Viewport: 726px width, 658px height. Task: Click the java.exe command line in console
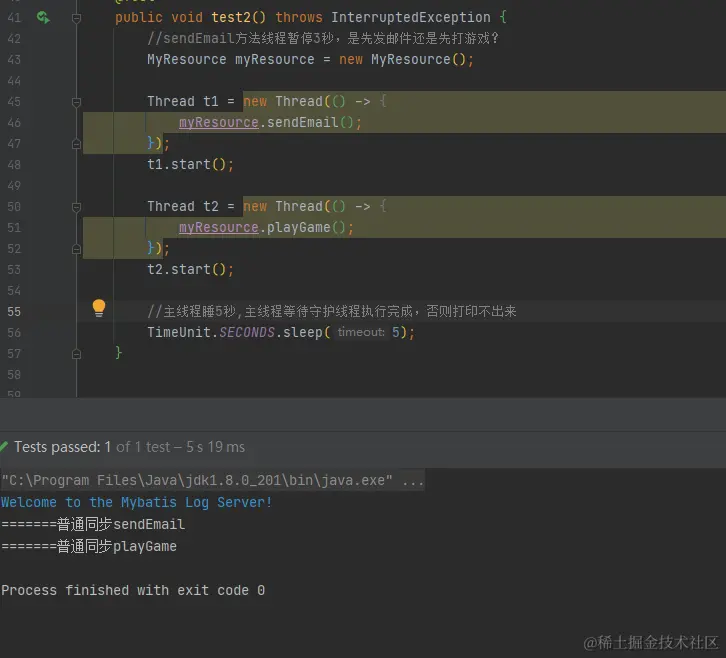(213, 480)
